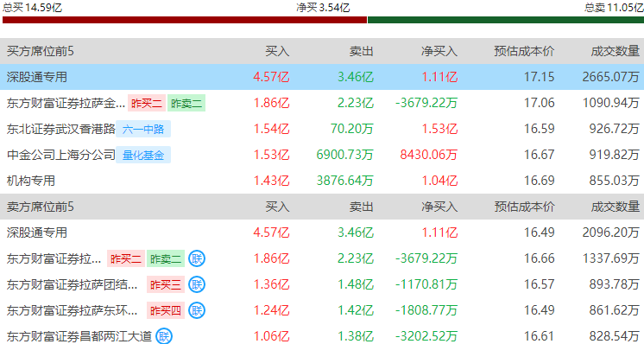
Task: Select highlighted 深股通专用 buyer row
Action: pos(322,77)
